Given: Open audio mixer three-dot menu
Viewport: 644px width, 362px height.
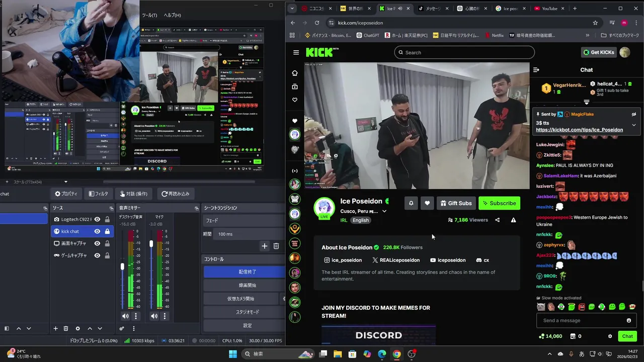Looking at the screenshot, I should [133, 328].
